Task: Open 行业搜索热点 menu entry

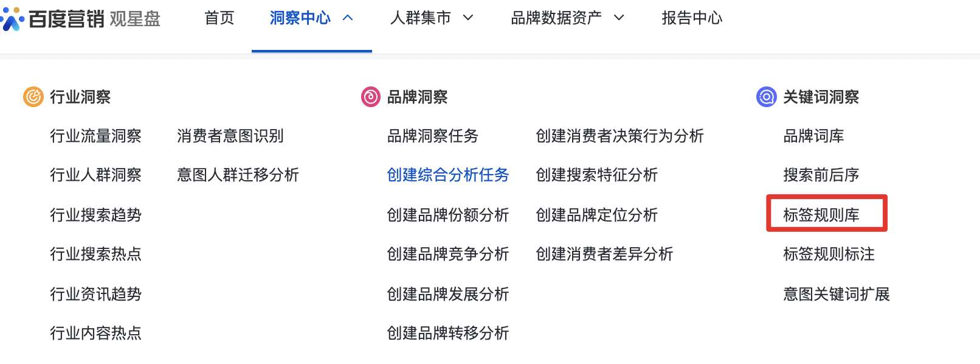Action: pos(95,254)
